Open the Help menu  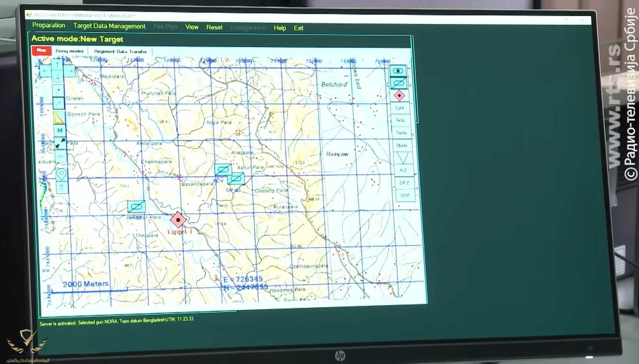tap(280, 28)
